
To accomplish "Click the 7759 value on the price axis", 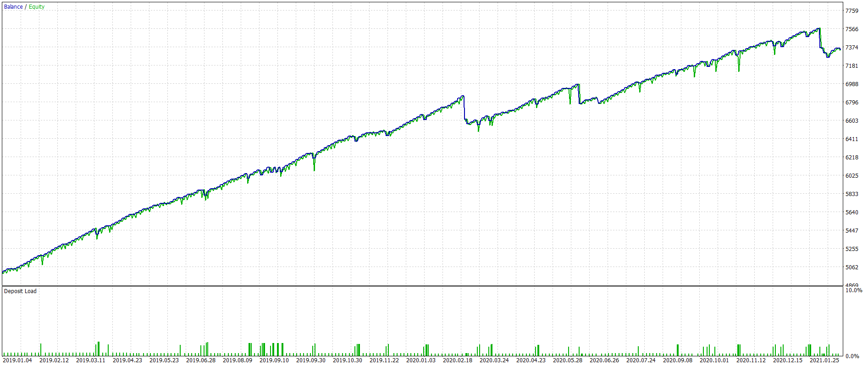I will click(851, 11).
